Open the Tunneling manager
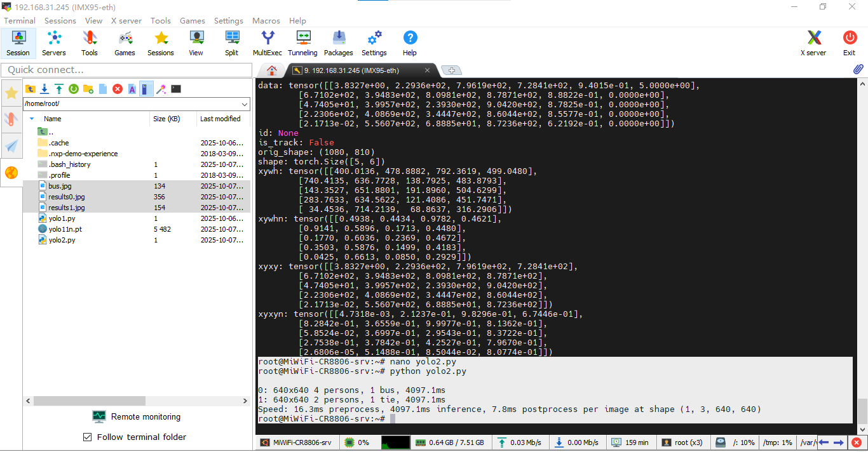 302,43
